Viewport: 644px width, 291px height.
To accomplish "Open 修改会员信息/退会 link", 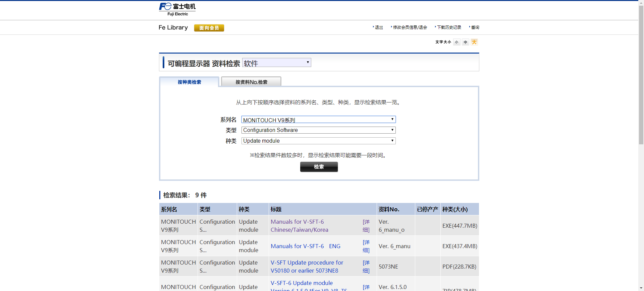I will click(410, 27).
